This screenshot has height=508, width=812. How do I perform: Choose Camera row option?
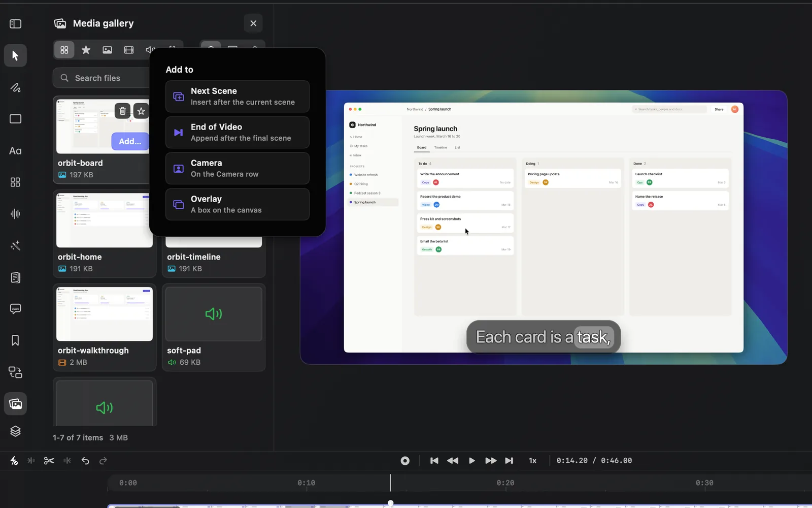(238, 169)
